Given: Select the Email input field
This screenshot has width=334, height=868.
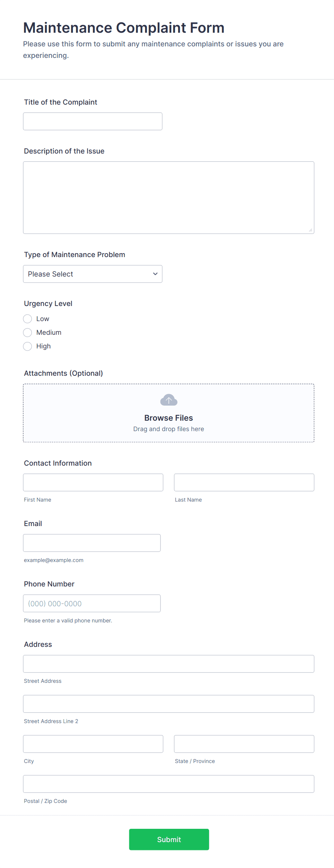Looking at the screenshot, I should click(92, 543).
